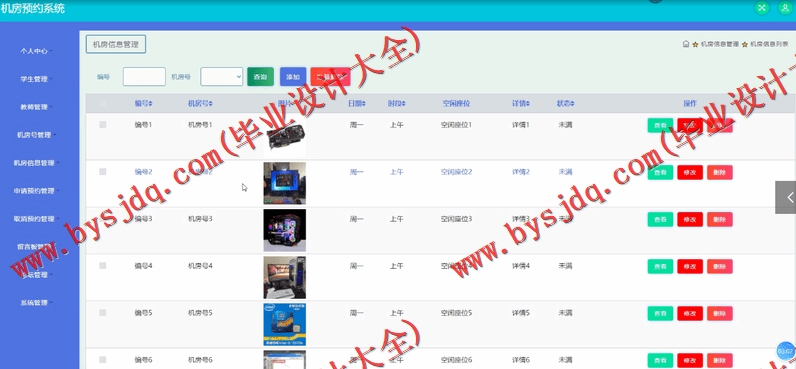Click 删除 for row 编号2
This screenshot has width=796, height=369.
(720, 173)
